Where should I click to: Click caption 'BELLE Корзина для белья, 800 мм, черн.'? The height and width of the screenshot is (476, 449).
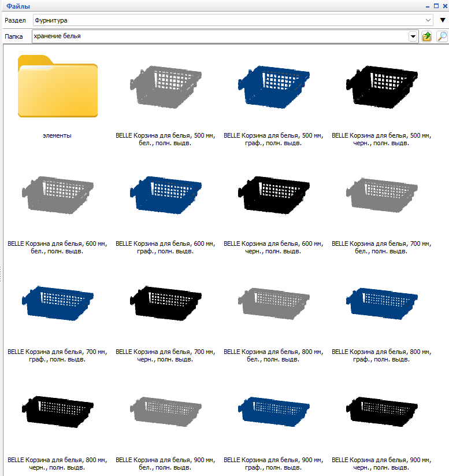click(x=57, y=463)
